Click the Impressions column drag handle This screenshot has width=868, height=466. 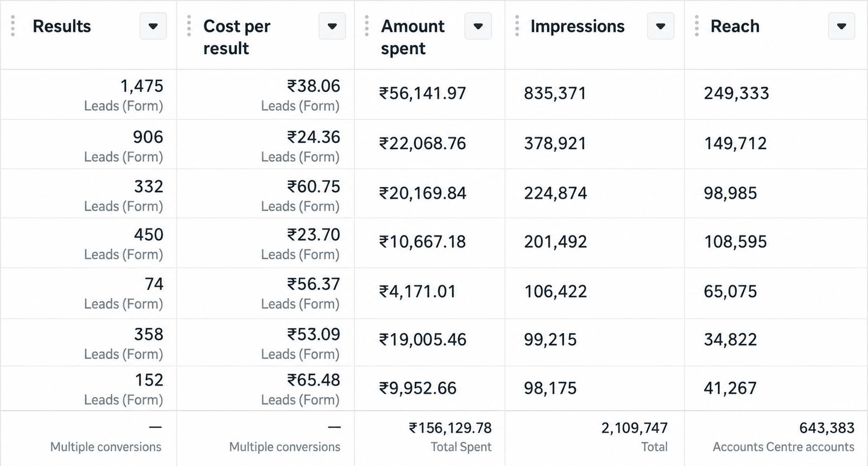coord(517,26)
